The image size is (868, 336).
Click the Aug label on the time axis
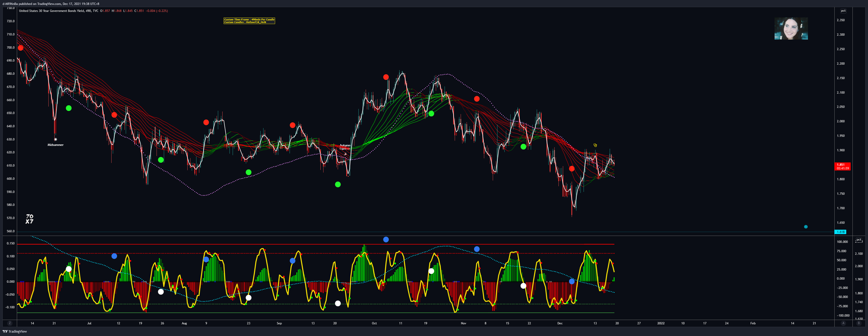pyautogui.click(x=184, y=323)
